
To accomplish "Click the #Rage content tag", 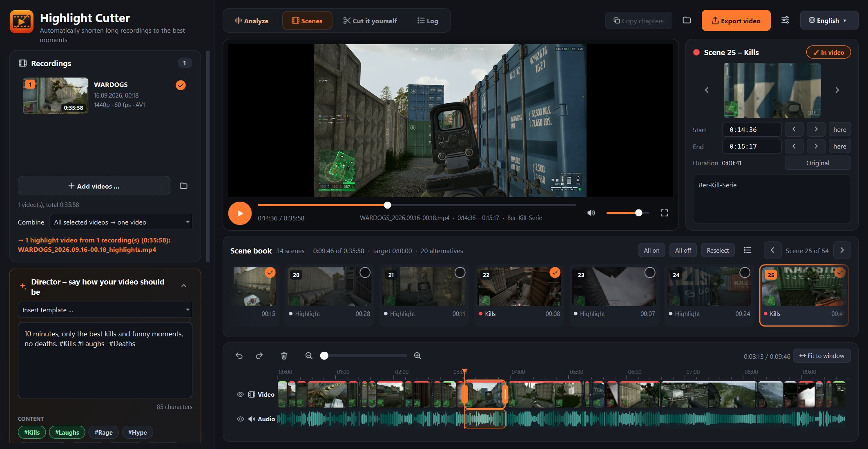I will [104, 432].
